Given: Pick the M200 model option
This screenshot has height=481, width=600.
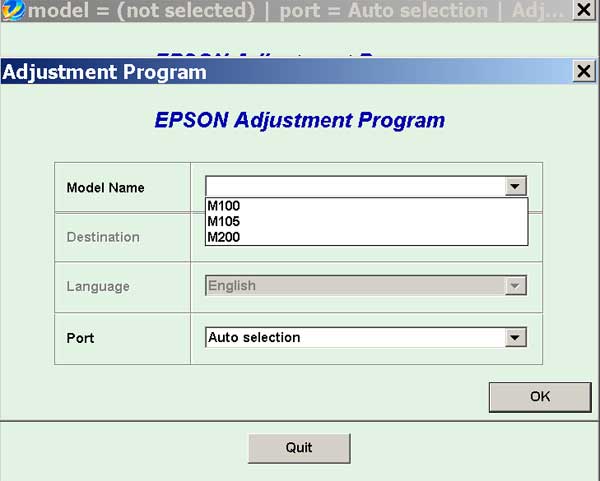Looking at the screenshot, I should pos(366,237).
